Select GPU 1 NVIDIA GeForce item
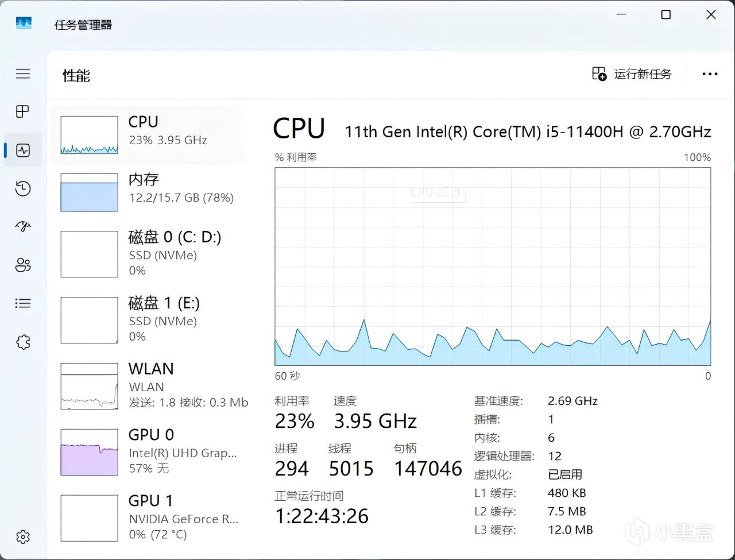Screen dimensions: 735x560 click(148, 518)
